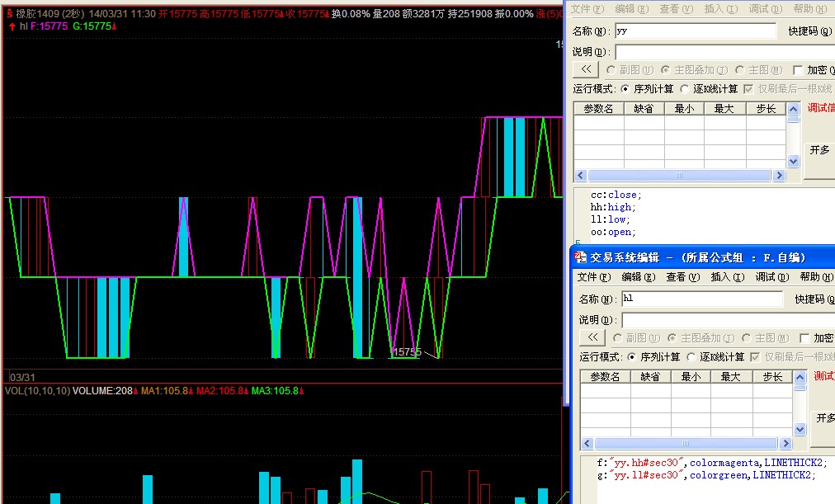835x504 pixels.
Task: Click right scroll arrow of hl parameter table
Action: tap(786, 443)
